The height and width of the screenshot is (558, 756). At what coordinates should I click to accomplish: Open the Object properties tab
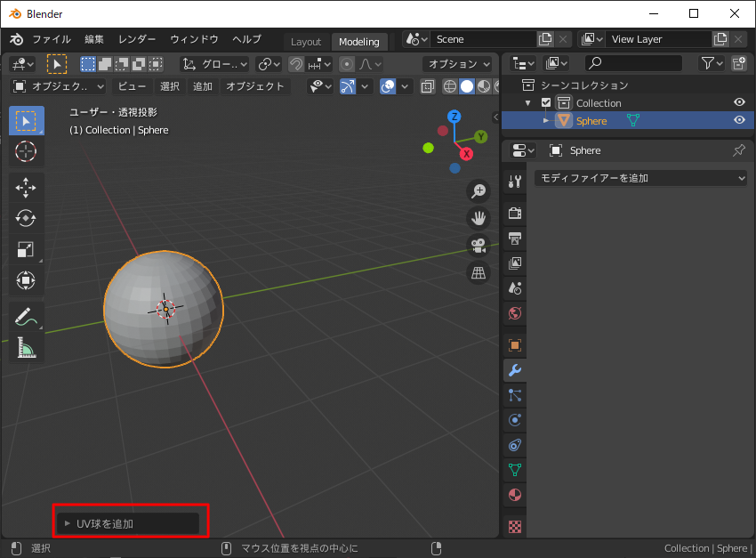click(515, 345)
